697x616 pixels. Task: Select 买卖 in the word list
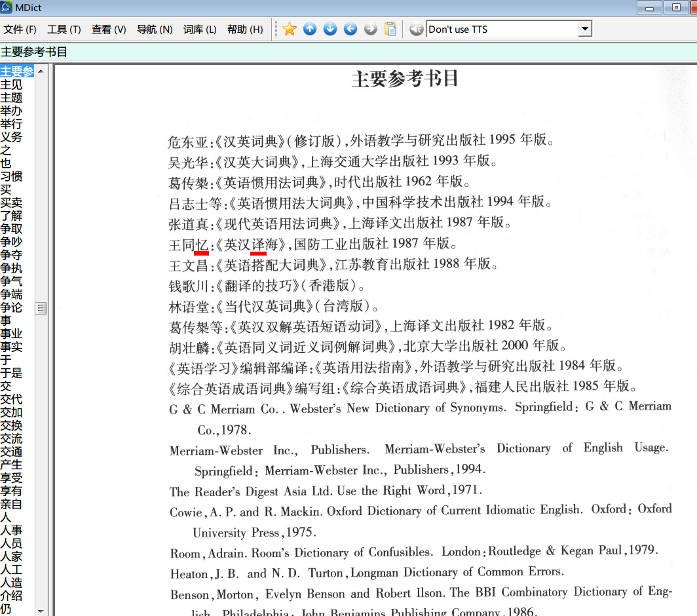pyautogui.click(x=11, y=202)
